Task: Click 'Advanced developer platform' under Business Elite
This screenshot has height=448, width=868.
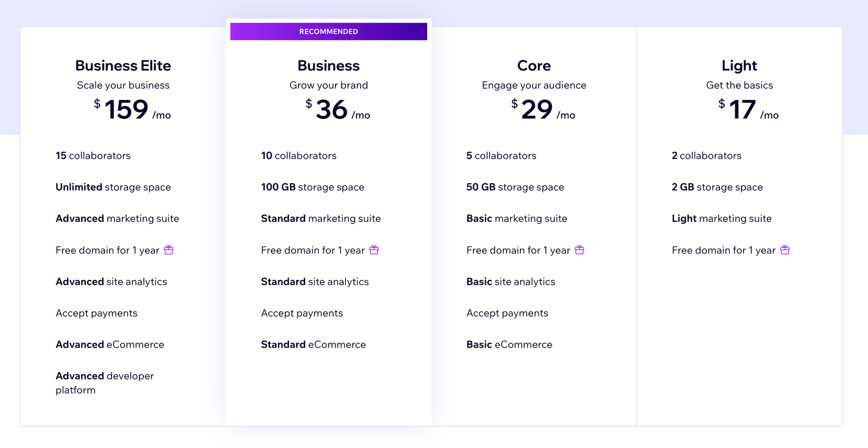Action: (105, 383)
